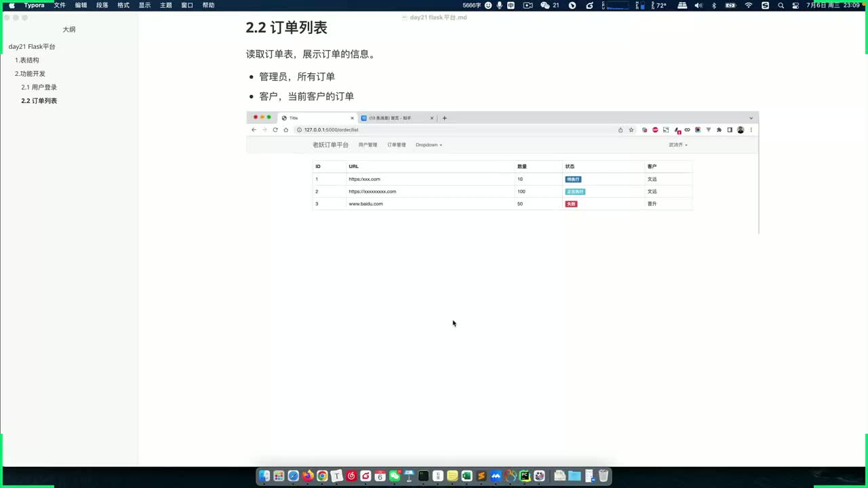Open the WeChat status icon showing 21

(549, 5)
